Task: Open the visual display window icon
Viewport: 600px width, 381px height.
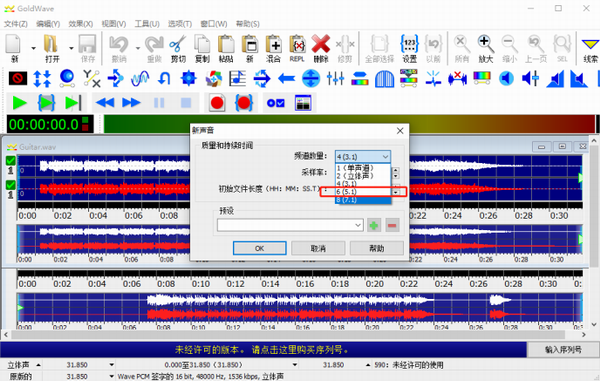Action: (303, 103)
